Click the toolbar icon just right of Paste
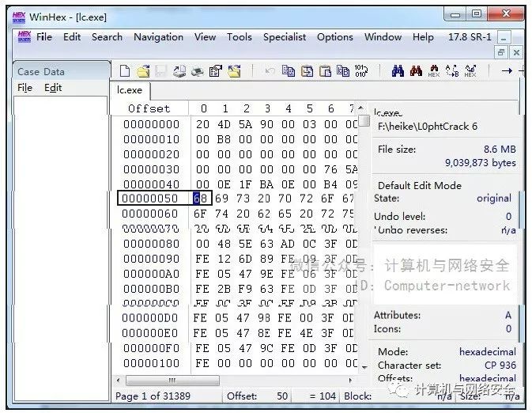532x413 pixels. [343, 71]
